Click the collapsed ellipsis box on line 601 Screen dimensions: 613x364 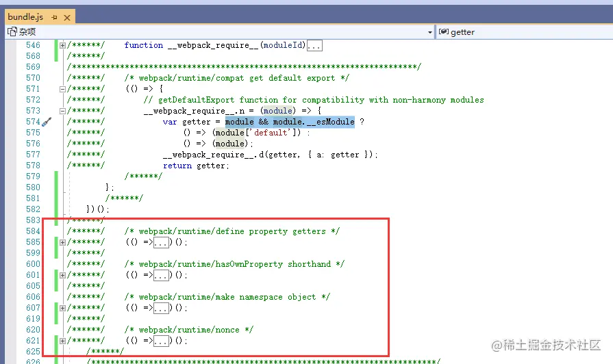[x=161, y=275]
